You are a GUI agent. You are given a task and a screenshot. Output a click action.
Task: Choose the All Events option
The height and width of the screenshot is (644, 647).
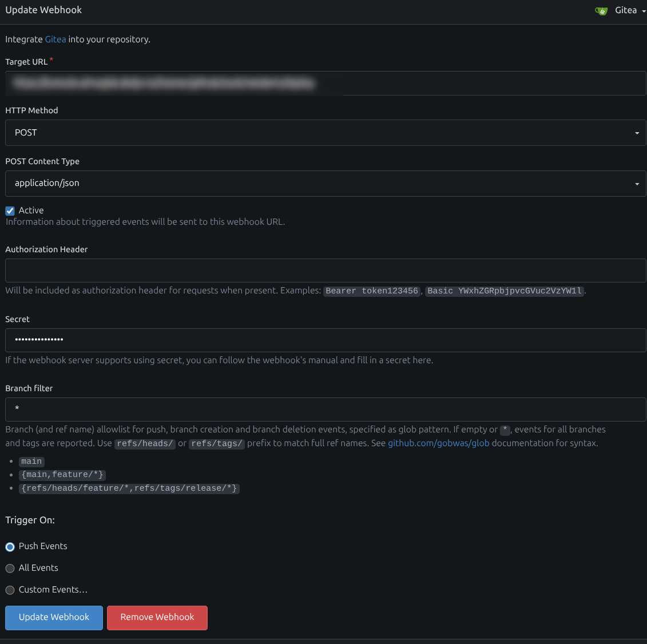click(10, 569)
